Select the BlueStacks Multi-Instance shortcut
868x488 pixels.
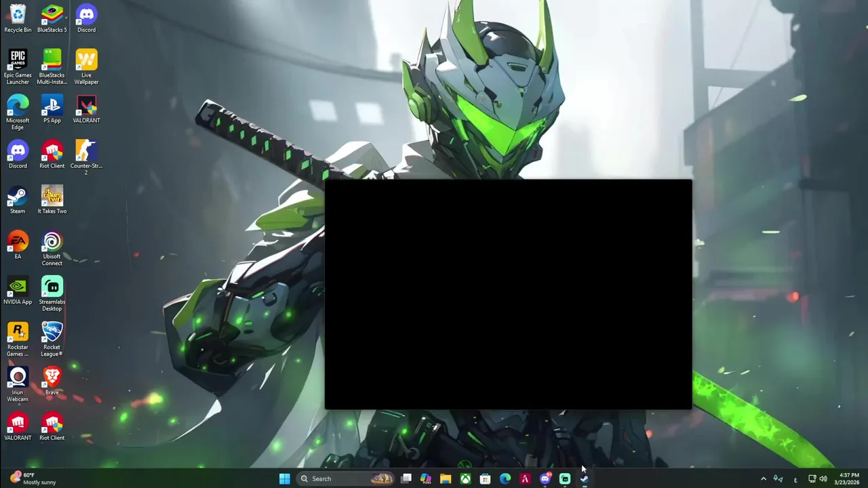pyautogui.click(x=52, y=66)
